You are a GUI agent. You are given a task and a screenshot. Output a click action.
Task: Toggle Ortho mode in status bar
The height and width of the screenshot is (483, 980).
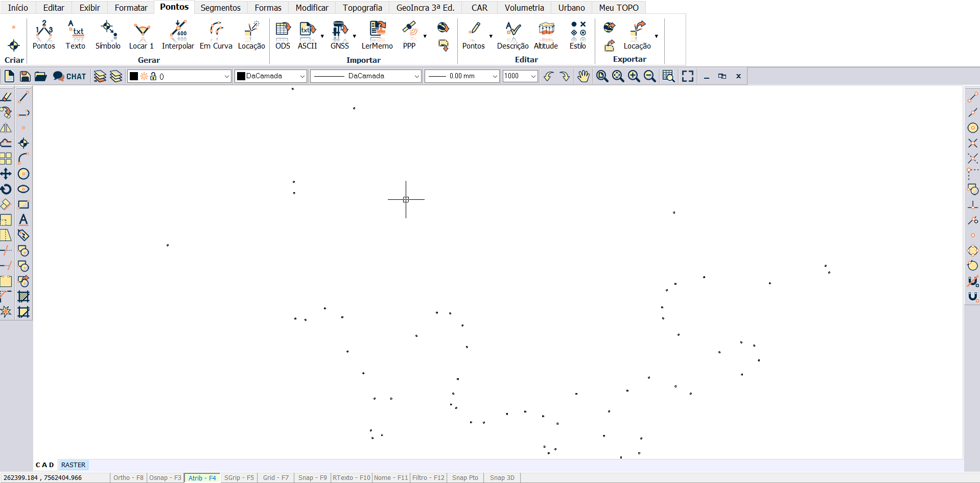[x=128, y=478]
